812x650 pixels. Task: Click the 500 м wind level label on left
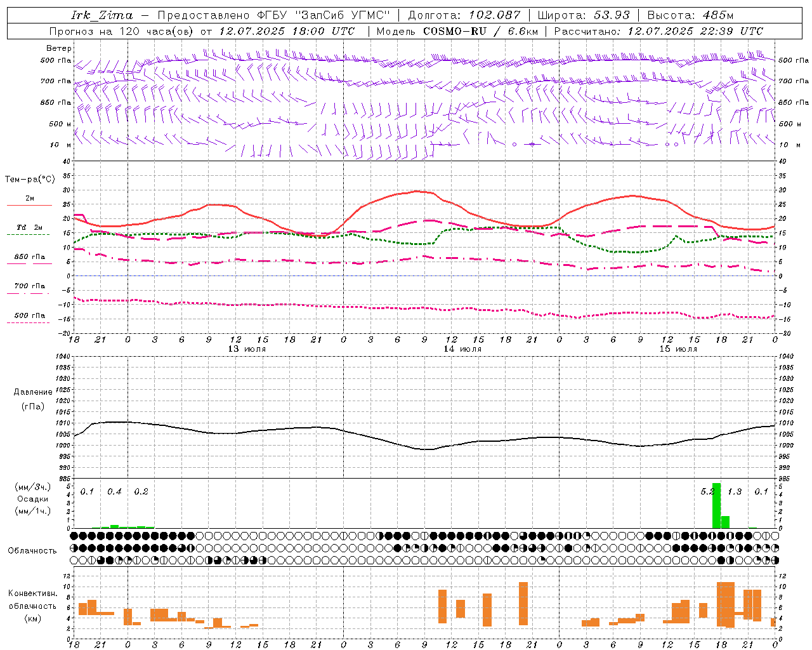click(61, 124)
